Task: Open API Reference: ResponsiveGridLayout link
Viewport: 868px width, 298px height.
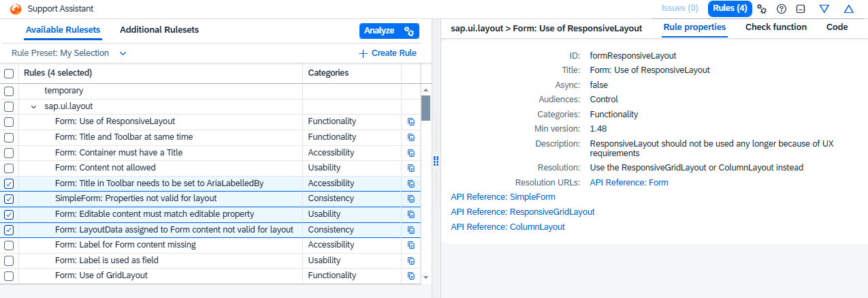Action: coord(523,212)
